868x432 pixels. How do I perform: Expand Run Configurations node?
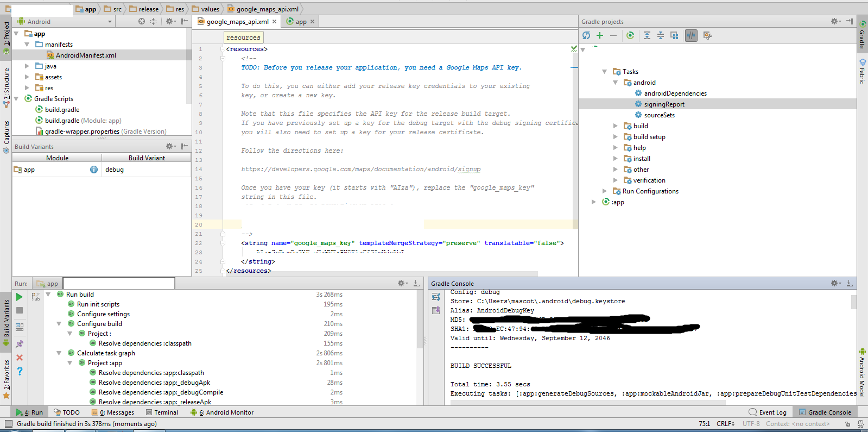point(604,191)
